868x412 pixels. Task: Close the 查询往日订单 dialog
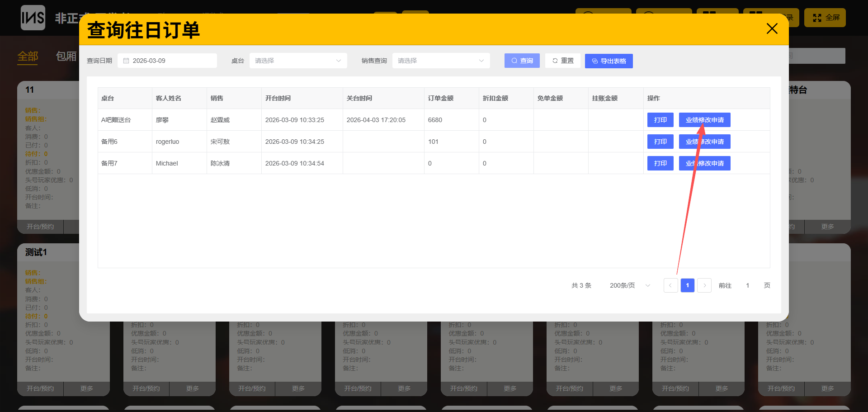(772, 29)
